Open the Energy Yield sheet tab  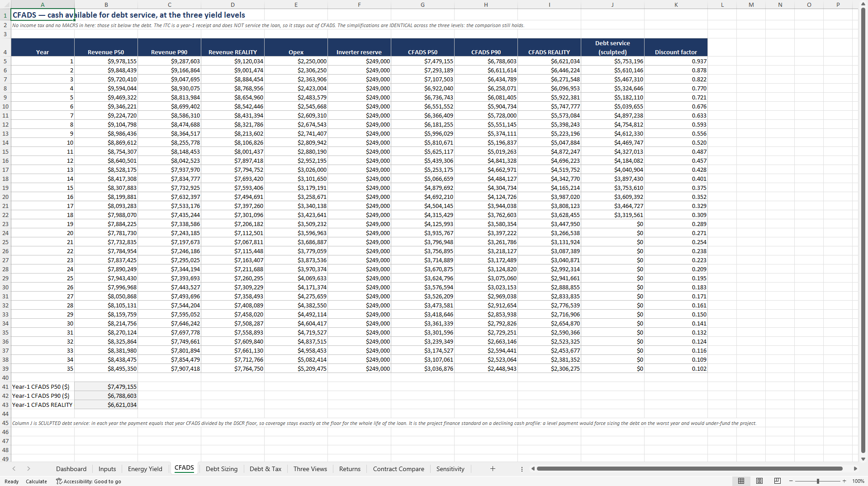(145, 469)
